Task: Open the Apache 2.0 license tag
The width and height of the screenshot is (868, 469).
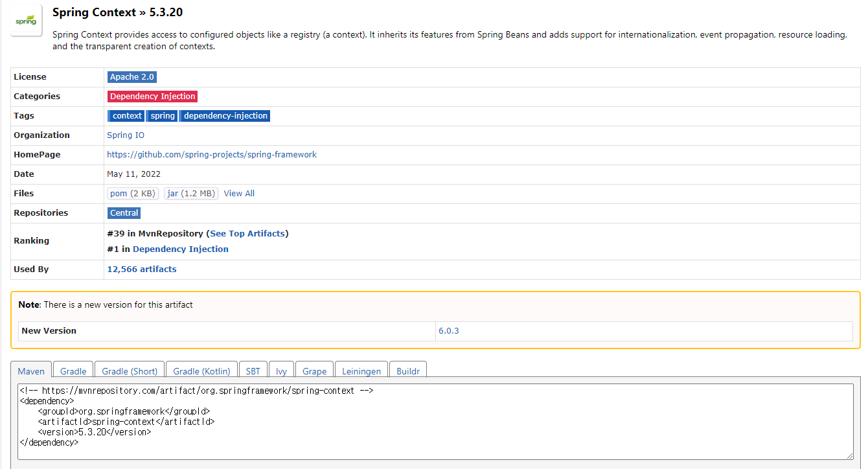Action: [132, 77]
